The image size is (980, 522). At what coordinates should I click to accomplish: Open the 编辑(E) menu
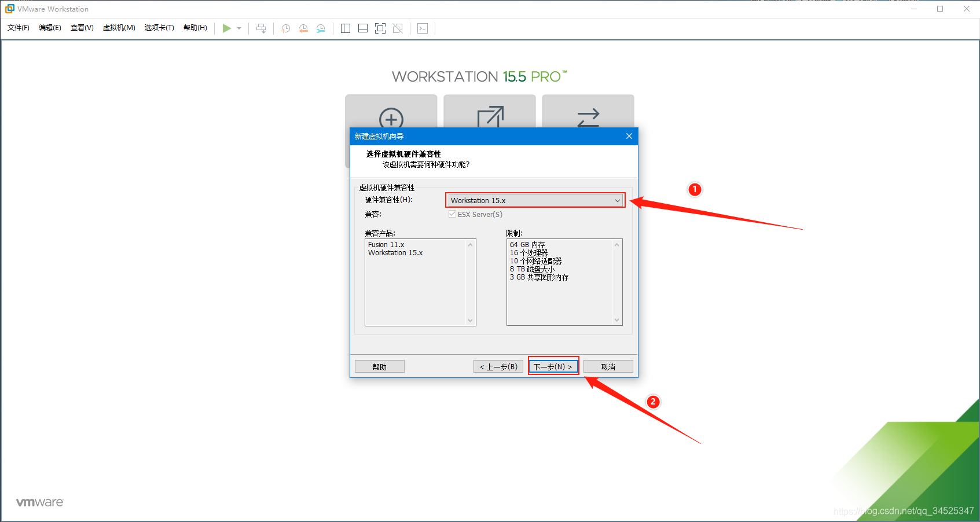50,28
